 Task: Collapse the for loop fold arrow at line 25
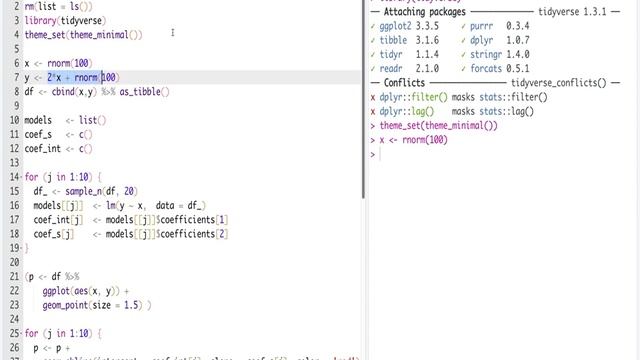tap(21, 334)
